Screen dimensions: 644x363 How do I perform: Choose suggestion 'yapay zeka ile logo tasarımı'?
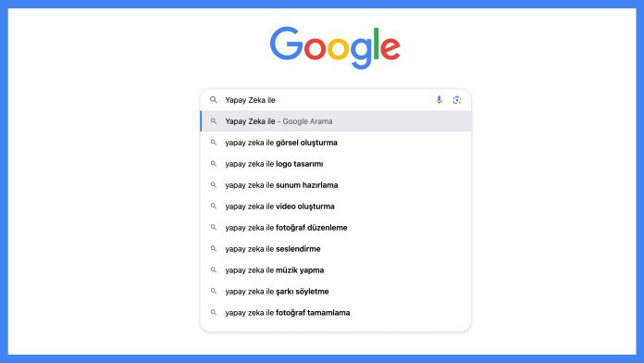tap(336, 164)
